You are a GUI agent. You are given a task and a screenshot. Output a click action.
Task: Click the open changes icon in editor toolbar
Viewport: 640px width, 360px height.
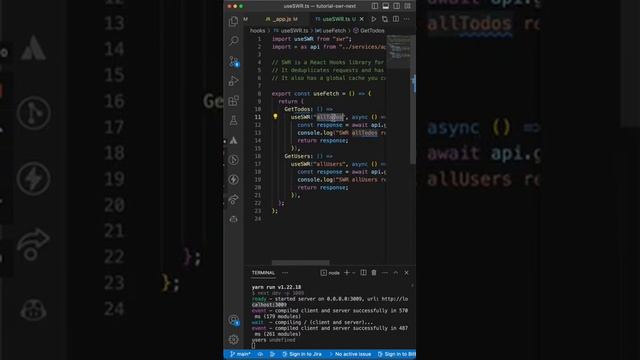click(385, 19)
